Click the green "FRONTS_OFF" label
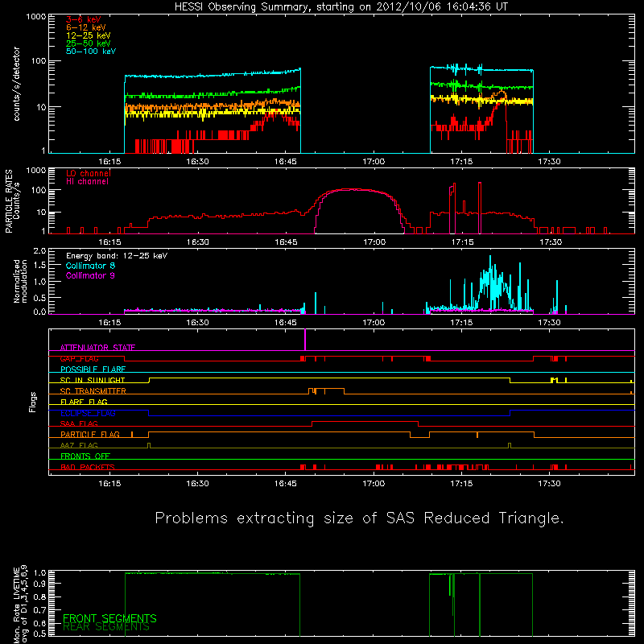 [85, 456]
